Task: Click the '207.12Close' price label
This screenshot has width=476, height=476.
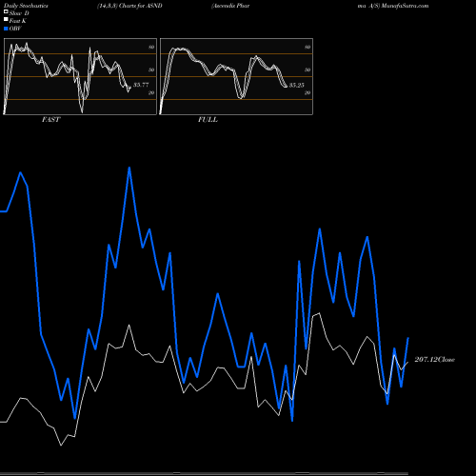Action: 435,360
